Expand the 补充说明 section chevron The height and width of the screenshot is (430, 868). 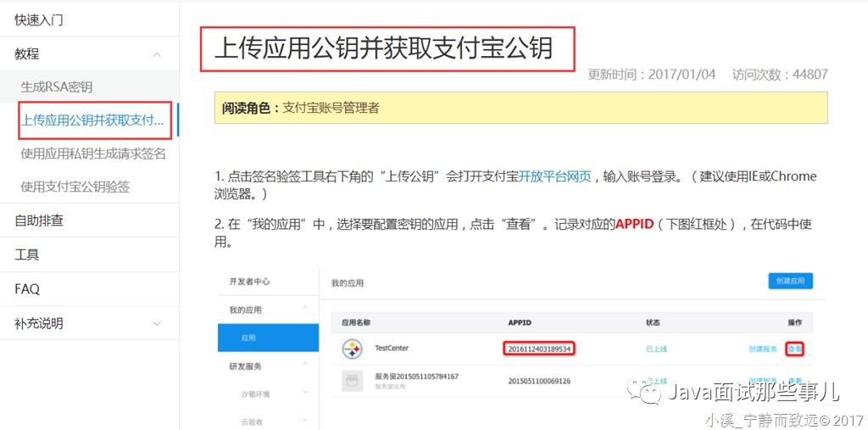click(x=157, y=323)
